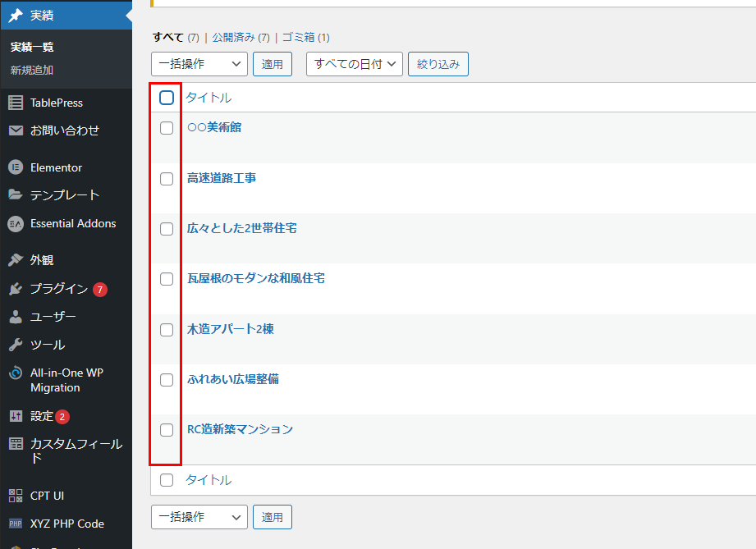Viewport: 756px width, 549px height.
Task: Click the テンプレート folder icon
Action: pos(16,195)
